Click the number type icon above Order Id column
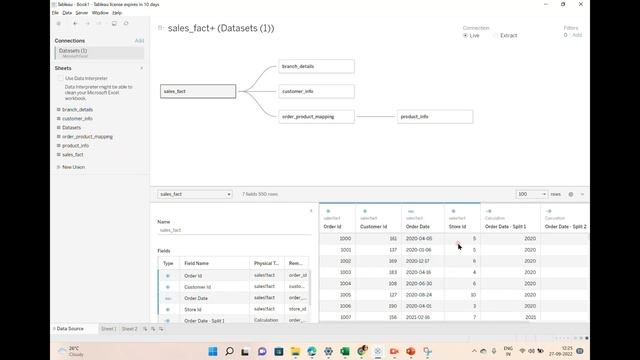The height and width of the screenshot is (360, 640). [x=328, y=211]
